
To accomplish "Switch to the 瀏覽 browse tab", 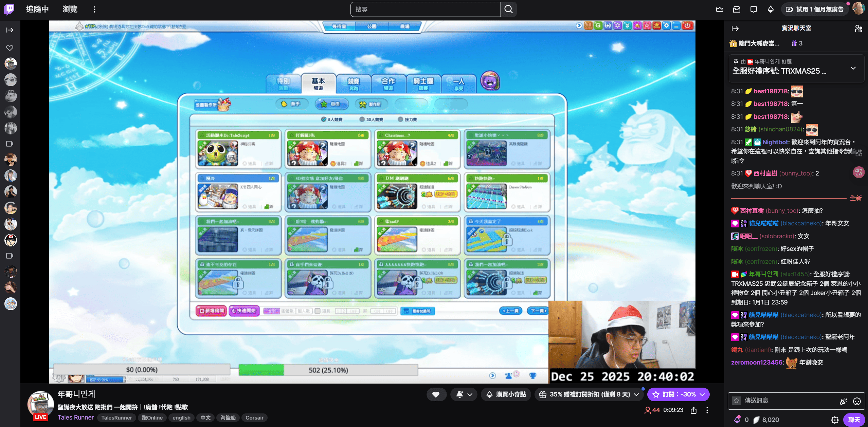I will pos(70,9).
